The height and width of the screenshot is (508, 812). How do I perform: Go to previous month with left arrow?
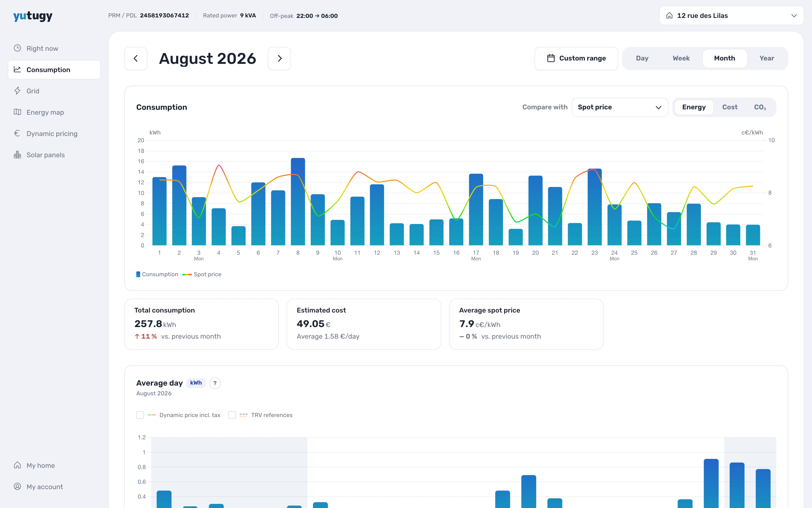pos(136,59)
